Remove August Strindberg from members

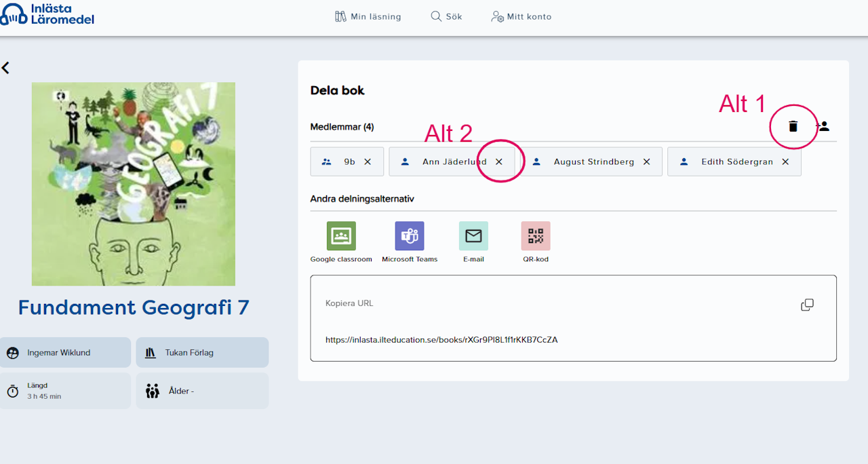647,161
